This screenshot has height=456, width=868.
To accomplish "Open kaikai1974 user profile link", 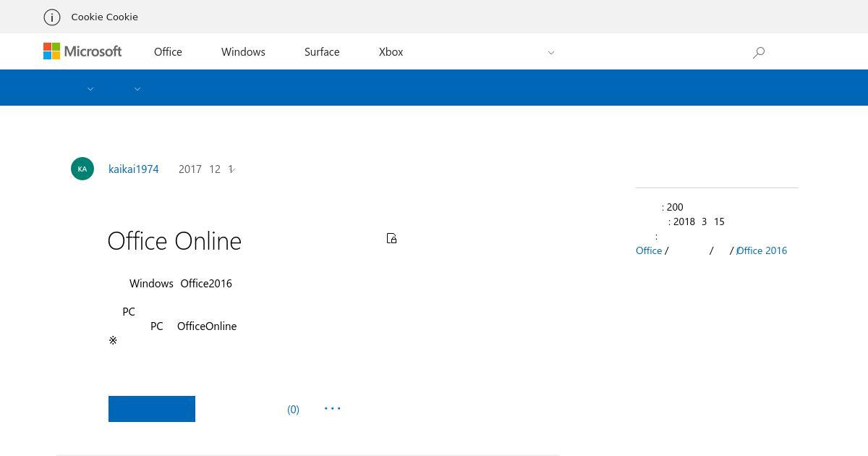I will coord(134,169).
